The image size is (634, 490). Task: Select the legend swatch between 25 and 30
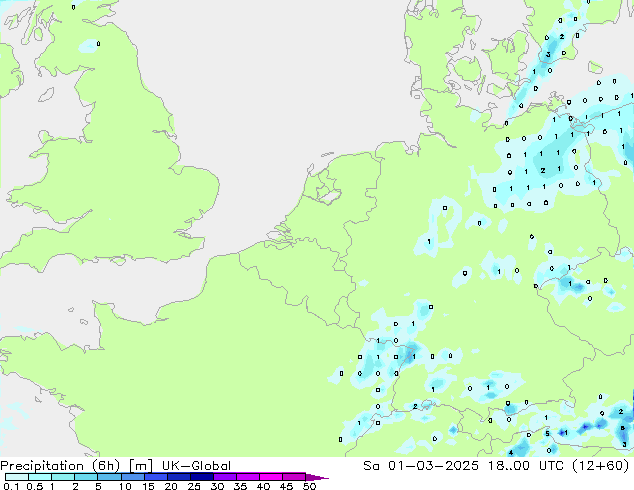201,477
